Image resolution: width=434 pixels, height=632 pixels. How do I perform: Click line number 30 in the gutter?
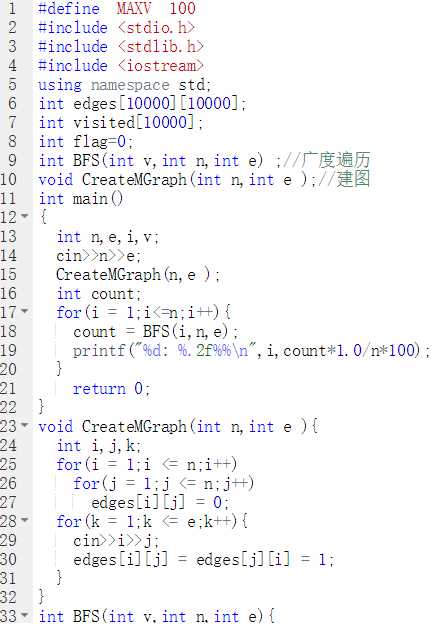(x=8, y=559)
